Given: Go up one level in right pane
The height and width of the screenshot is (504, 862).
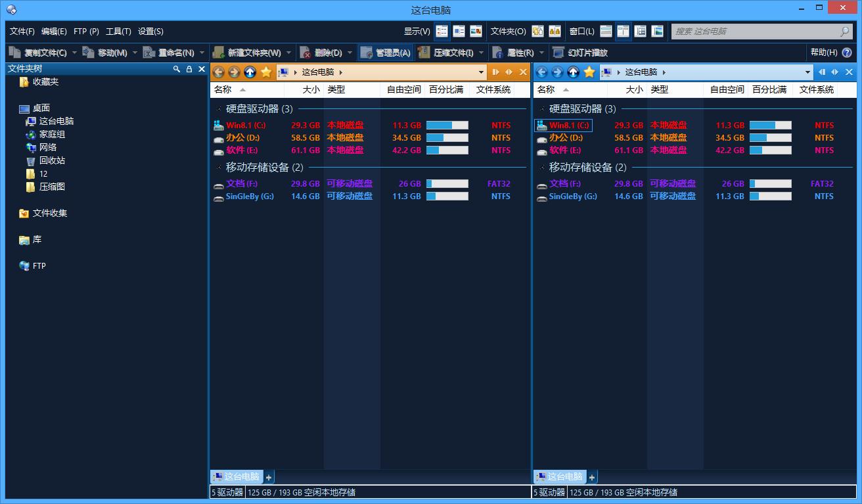Looking at the screenshot, I should (573, 72).
